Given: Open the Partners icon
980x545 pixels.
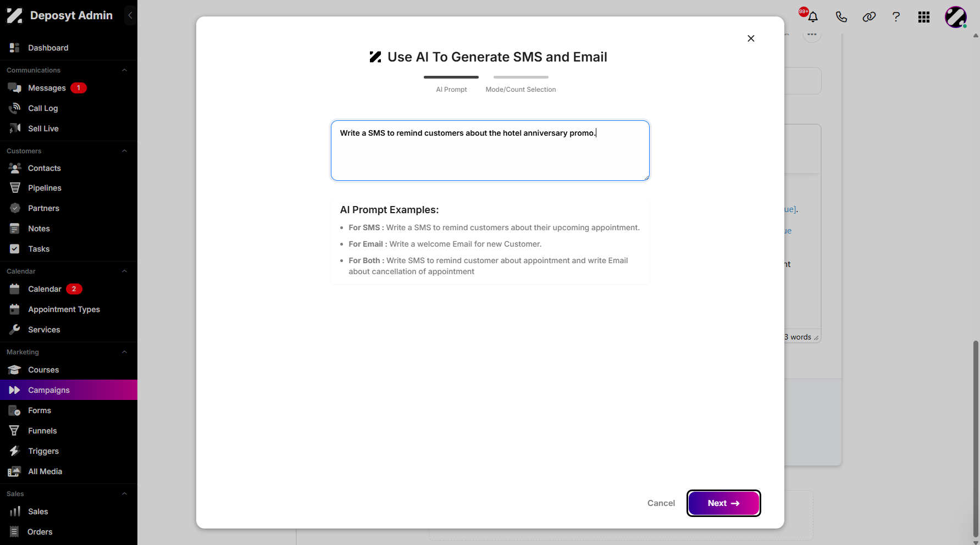Looking at the screenshot, I should pyautogui.click(x=15, y=208).
